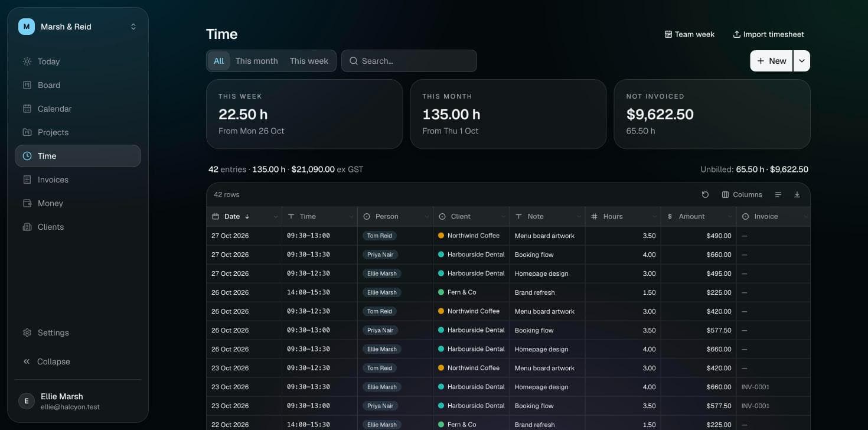Screen dimensions: 868x430
Task: Open the dropdown arrow beside New
Action: pos(802,61)
